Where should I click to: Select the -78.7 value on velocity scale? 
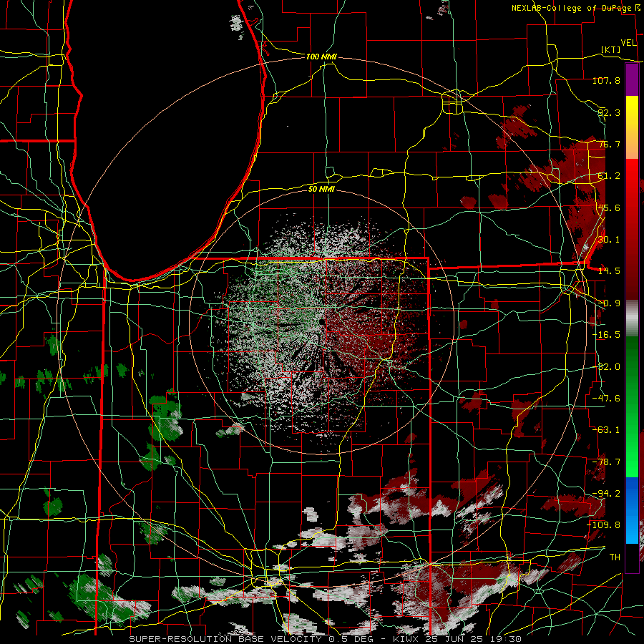point(606,462)
